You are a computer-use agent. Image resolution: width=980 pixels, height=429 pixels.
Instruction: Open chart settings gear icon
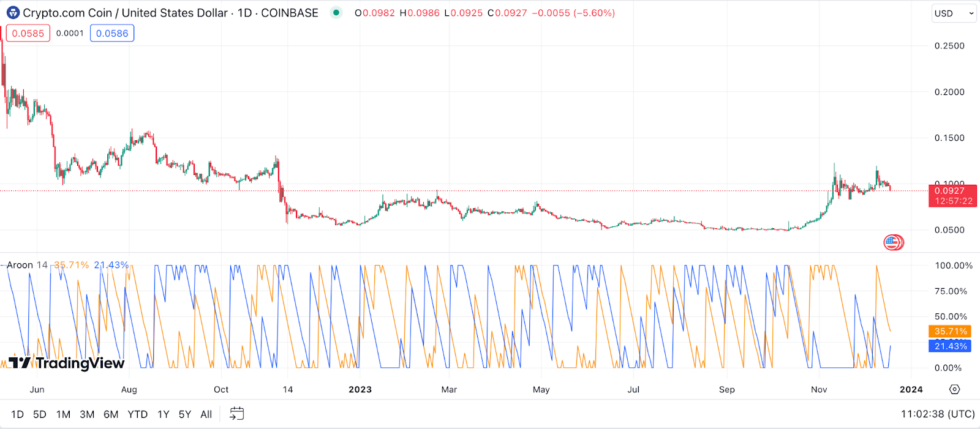pos(954,389)
